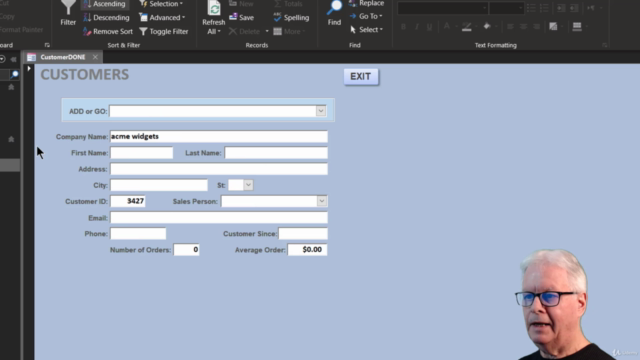Open the Go To dropdown
This screenshot has height=360, width=640.
click(366, 16)
